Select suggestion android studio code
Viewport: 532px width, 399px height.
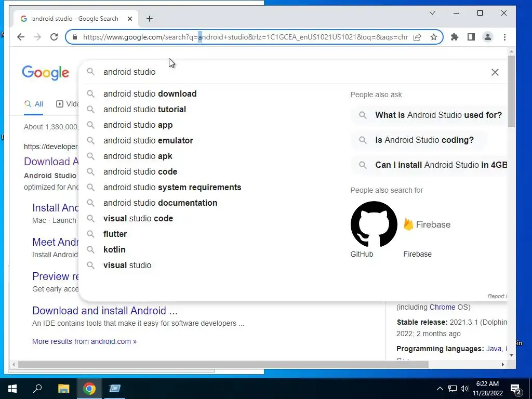[140, 171]
